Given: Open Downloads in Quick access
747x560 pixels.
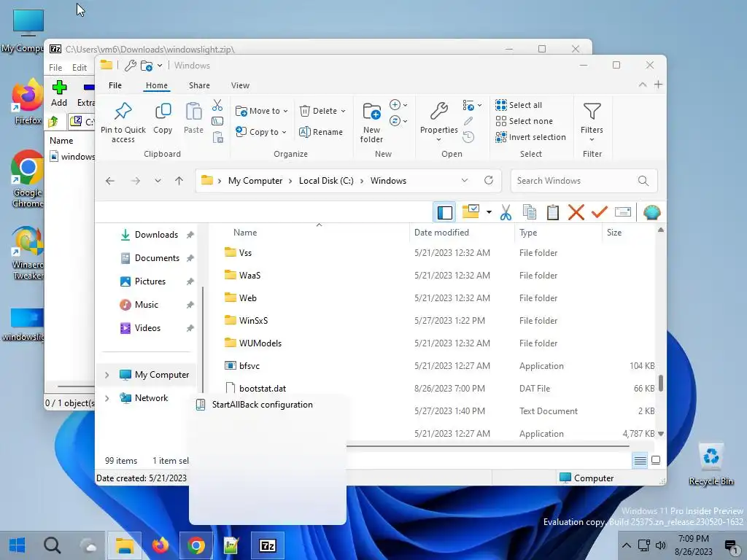Looking at the screenshot, I should click(156, 235).
